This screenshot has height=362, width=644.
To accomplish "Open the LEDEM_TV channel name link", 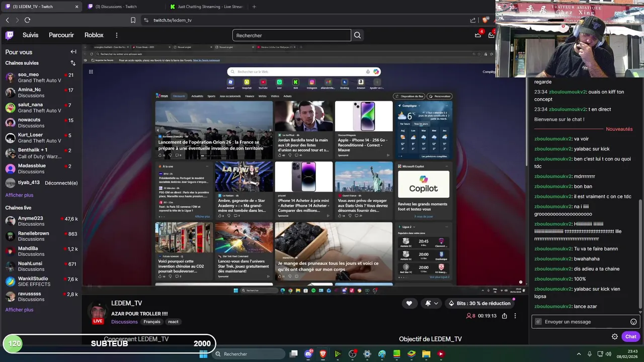I will (x=126, y=303).
